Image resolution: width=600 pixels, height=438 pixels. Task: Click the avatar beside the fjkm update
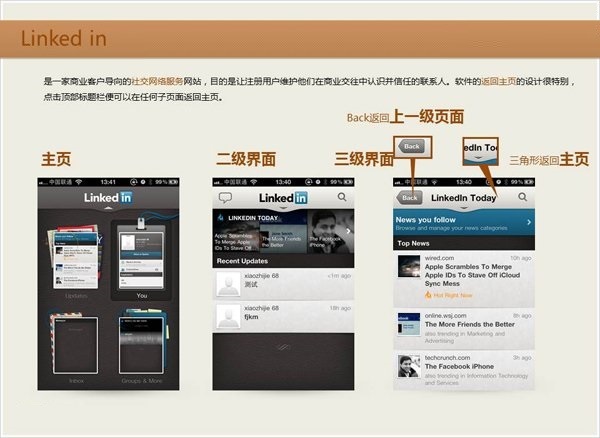pyautogui.click(x=228, y=316)
